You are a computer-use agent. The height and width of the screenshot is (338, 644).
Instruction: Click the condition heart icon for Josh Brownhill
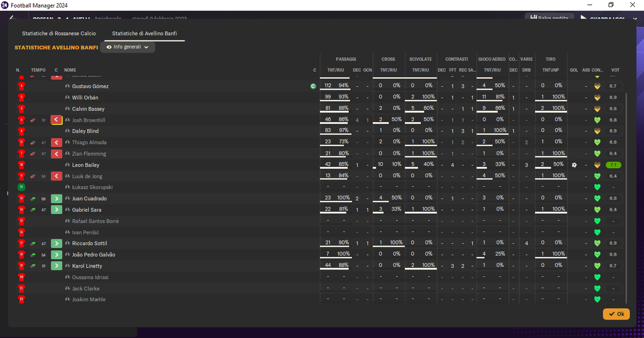click(597, 120)
